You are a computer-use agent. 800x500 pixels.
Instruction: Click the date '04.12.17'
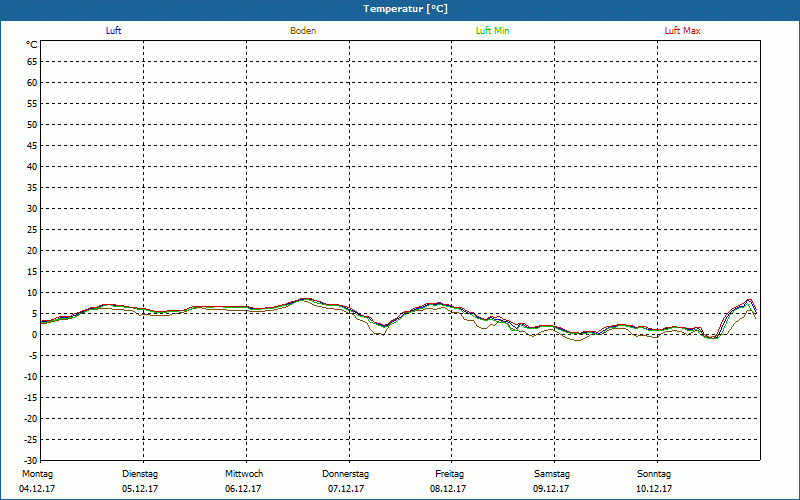[x=37, y=489]
